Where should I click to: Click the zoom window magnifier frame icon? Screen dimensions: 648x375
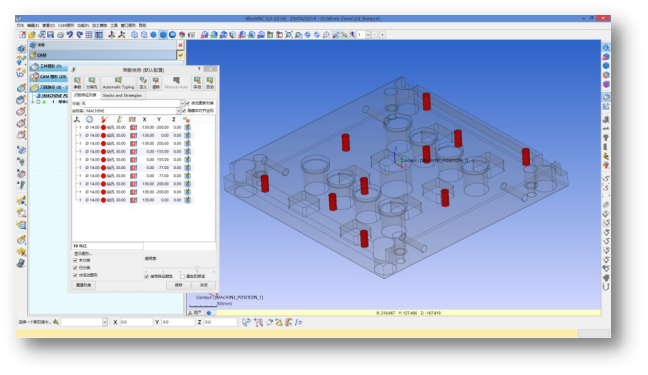(x=289, y=35)
